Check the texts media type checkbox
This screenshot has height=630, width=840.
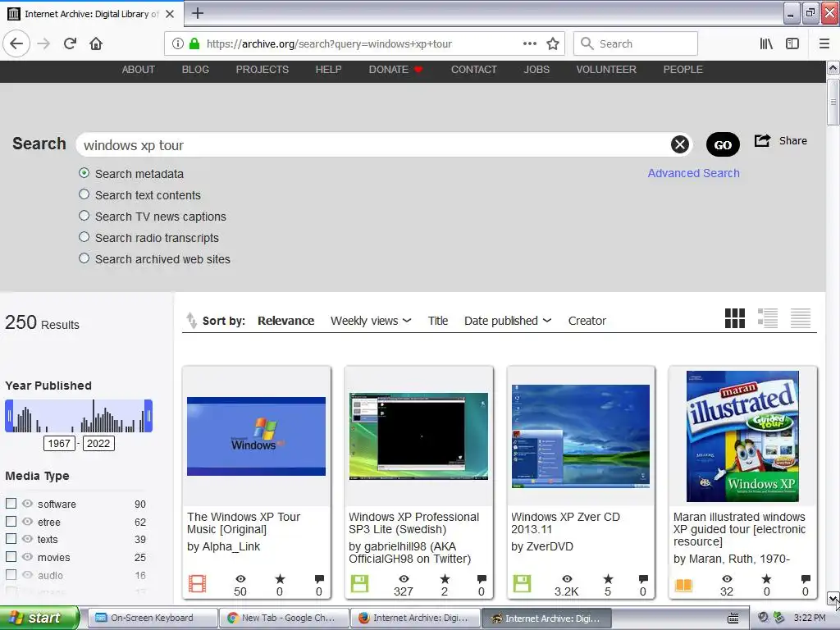(11, 538)
